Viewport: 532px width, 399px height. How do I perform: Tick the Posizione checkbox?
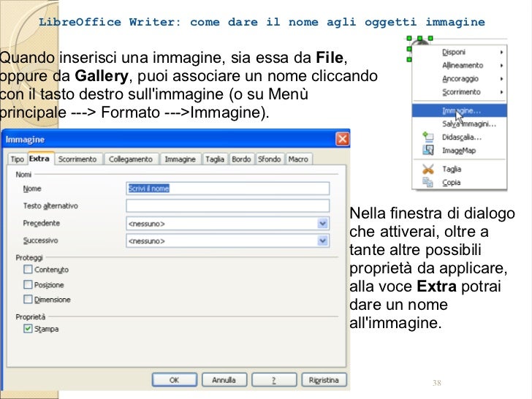[28, 284]
